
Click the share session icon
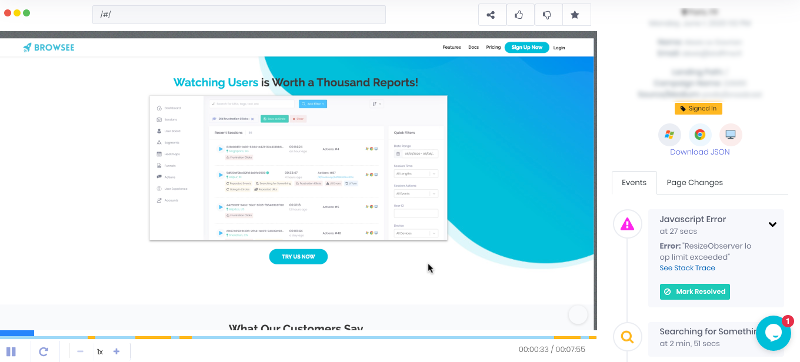(491, 15)
